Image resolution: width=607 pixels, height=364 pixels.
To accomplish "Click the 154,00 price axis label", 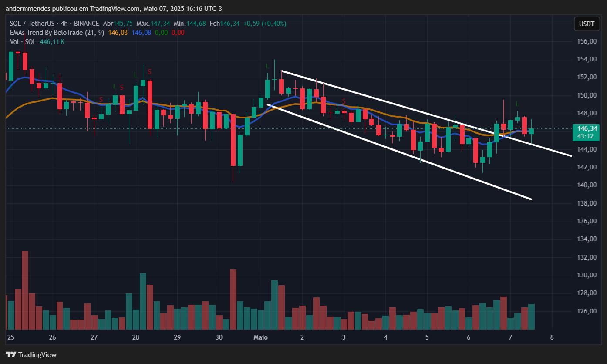I will click(x=587, y=59).
